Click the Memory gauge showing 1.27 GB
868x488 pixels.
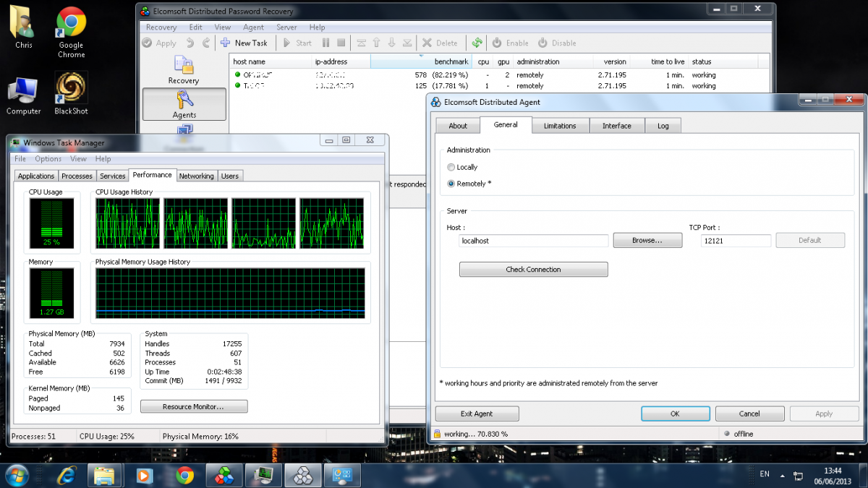(x=51, y=294)
